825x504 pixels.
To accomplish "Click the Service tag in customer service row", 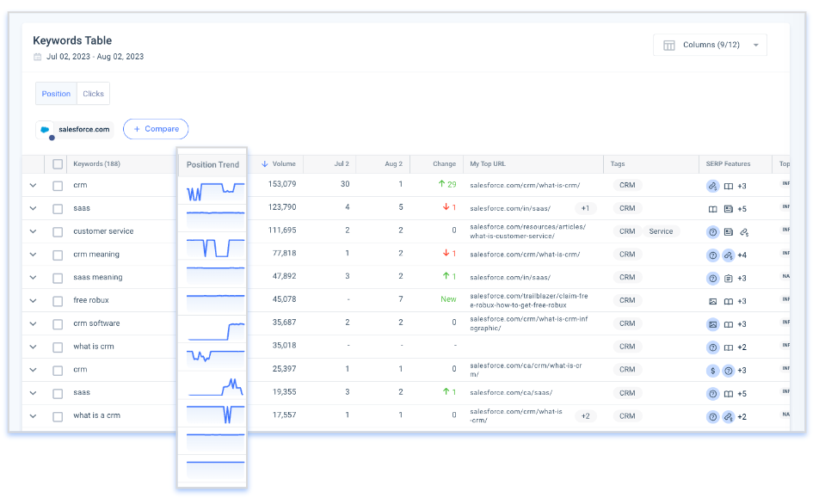I will pyautogui.click(x=661, y=231).
